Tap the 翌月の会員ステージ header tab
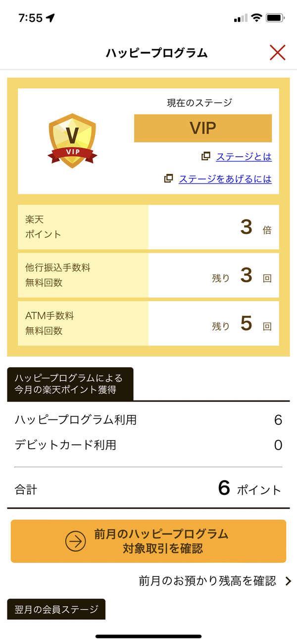 tap(56, 609)
